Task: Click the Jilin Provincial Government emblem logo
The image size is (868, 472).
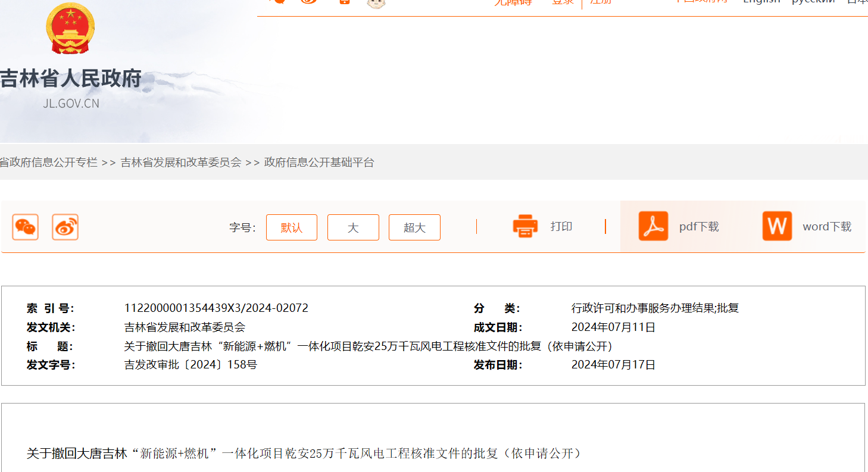Action: [71, 28]
